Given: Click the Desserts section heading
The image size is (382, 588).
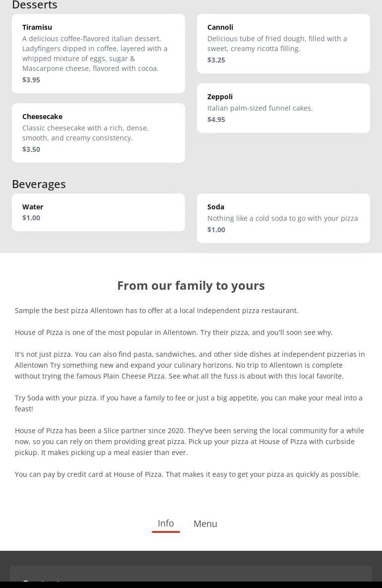Looking at the screenshot, I should (x=35, y=5).
